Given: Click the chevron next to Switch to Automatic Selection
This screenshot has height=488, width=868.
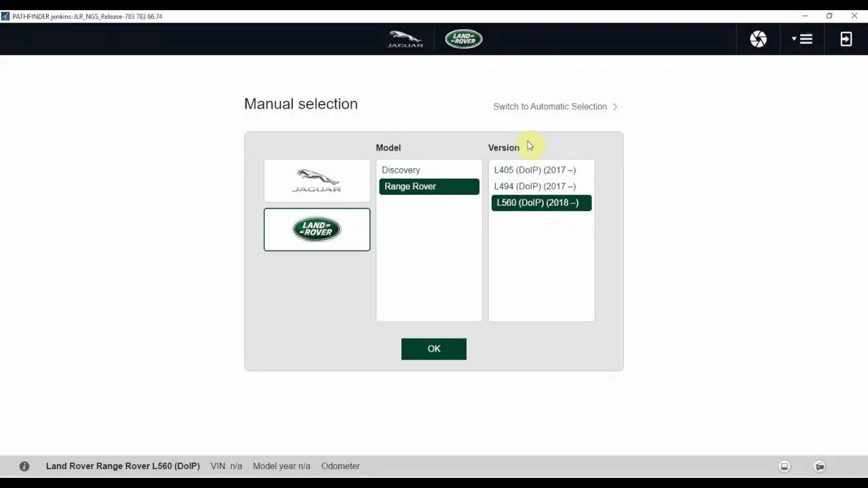Looking at the screenshot, I should point(615,106).
